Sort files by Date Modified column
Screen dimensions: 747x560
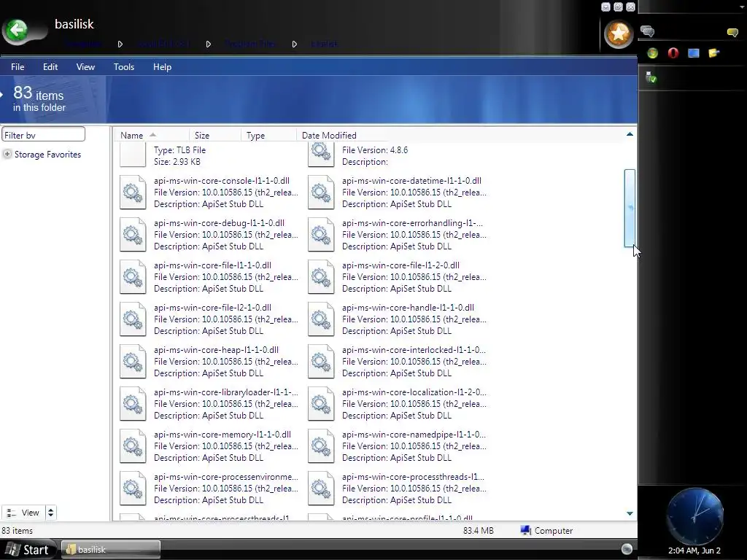coord(329,135)
